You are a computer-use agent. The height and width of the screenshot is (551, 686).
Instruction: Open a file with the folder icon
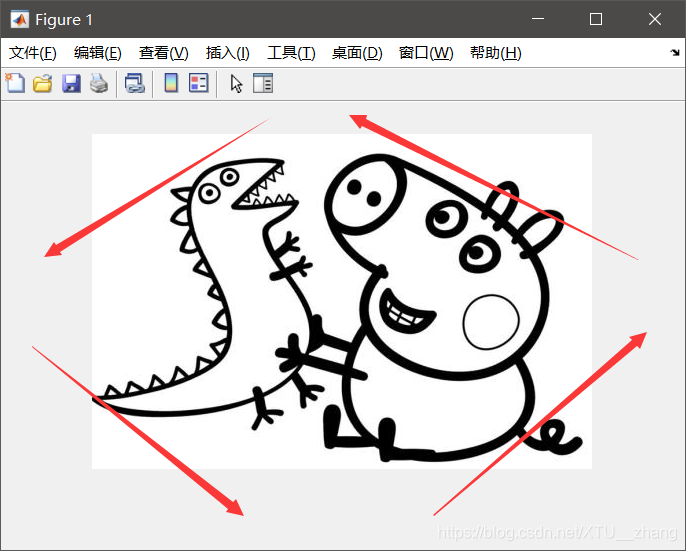(x=43, y=83)
